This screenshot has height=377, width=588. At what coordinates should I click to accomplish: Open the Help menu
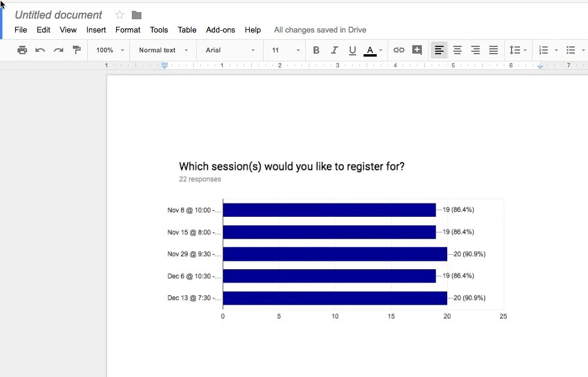coord(253,30)
